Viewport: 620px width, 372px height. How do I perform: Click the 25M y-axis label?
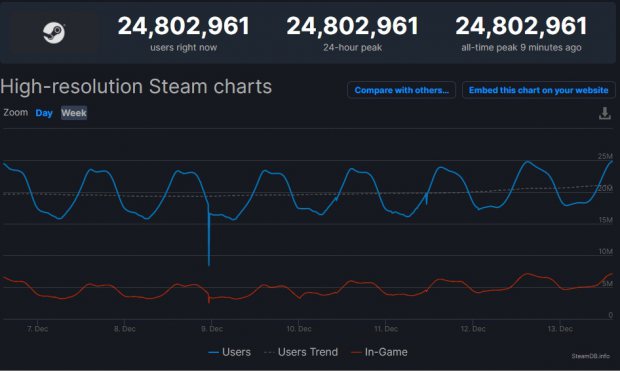pos(605,156)
